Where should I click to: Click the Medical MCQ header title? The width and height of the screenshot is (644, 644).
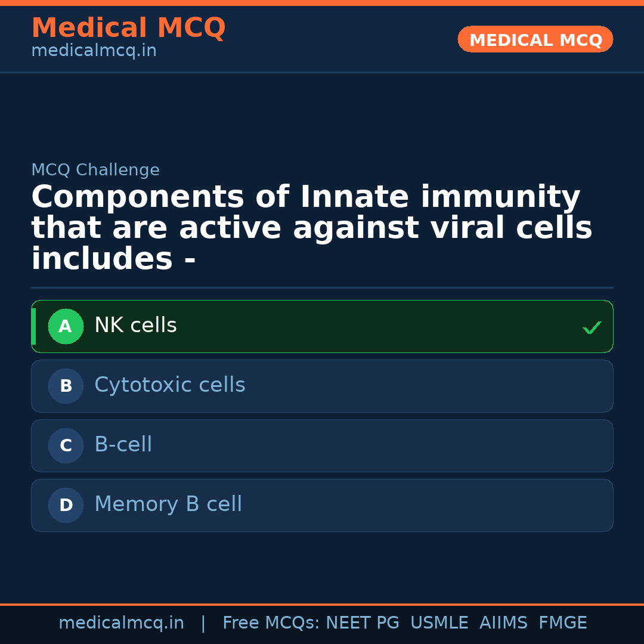coord(128,28)
